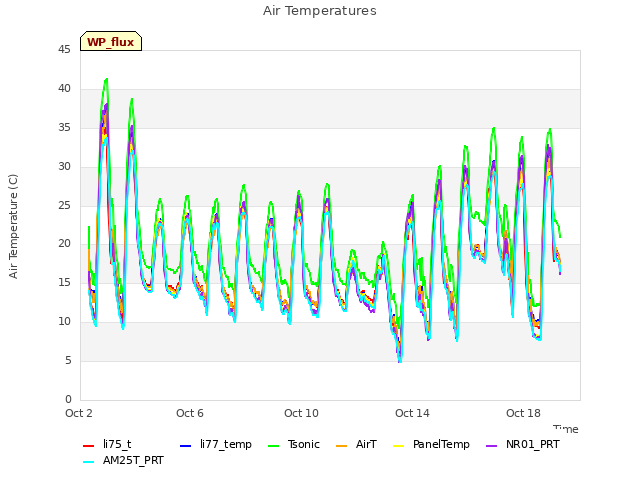The image size is (640, 480).
Task: Click the Time x-axis title
Action: (566, 429)
